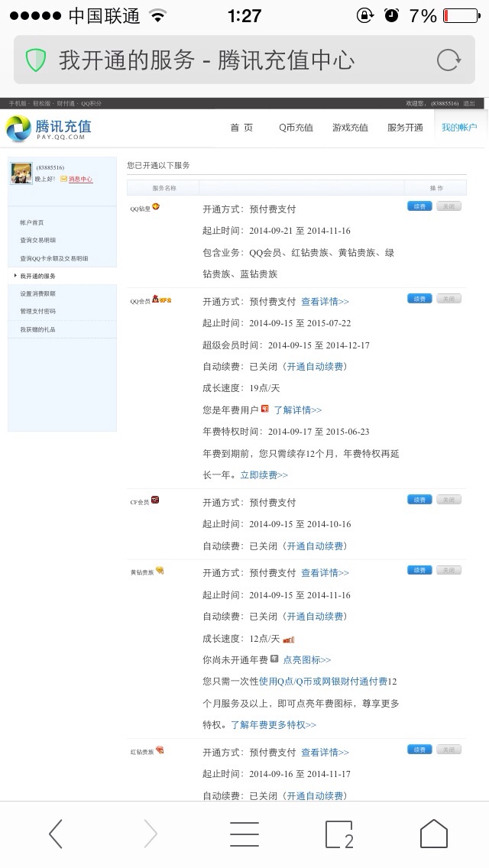The image size is (489, 868).
Task: Click 续费 button for QQ钻皇
Action: (419, 206)
